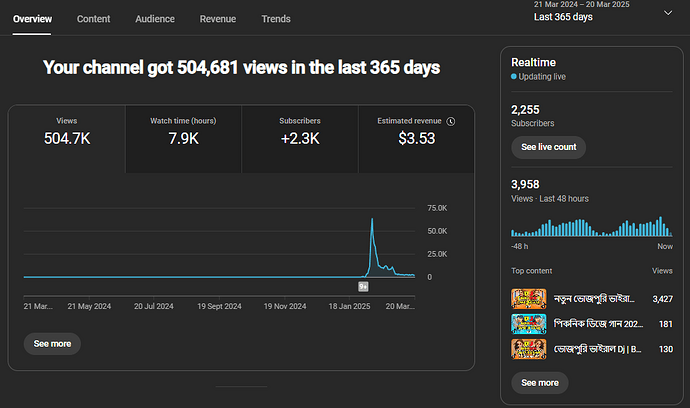Image resolution: width=690 pixels, height=408 pixels.
Task: Open thumbnail of video with 130 views
Action: pyautogui.click(x=527, y=348)
